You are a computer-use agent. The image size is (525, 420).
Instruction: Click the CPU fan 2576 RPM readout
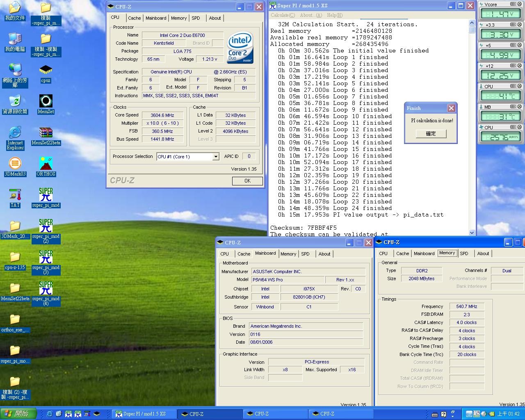click(x=501, y=137)
